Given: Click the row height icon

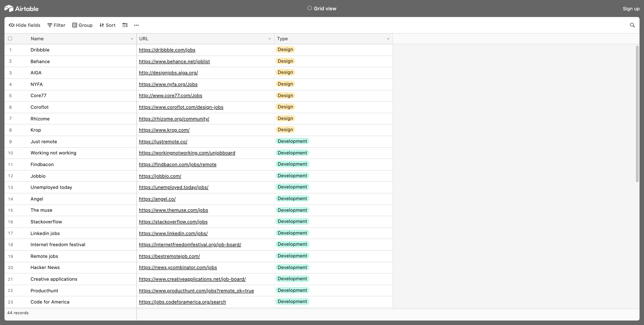Looking at the screenshot, I should tap(125, 25).
